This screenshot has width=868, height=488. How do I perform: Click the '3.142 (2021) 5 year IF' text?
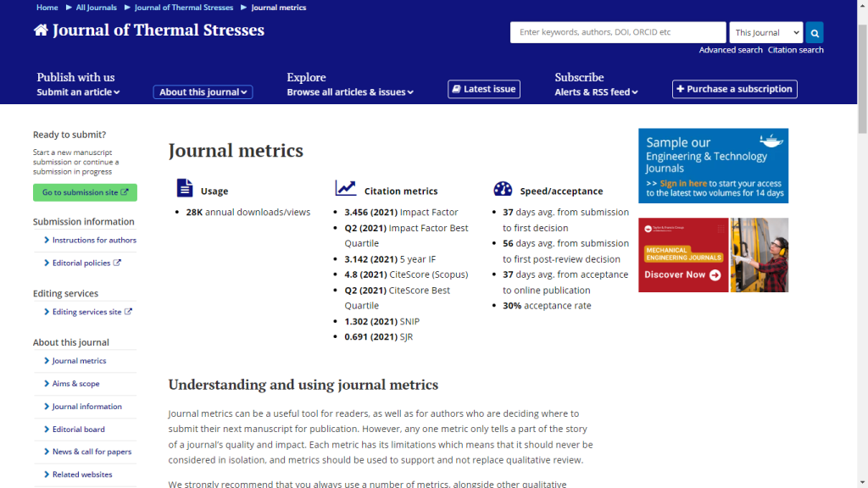pos(390,259)
